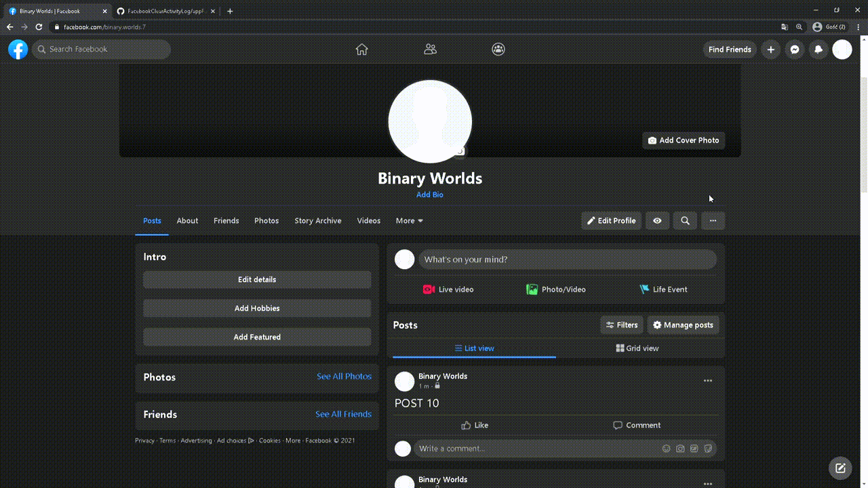Add GIF to the comment
The height and width of the screenshot is (488, 868).
pos(694,449)
